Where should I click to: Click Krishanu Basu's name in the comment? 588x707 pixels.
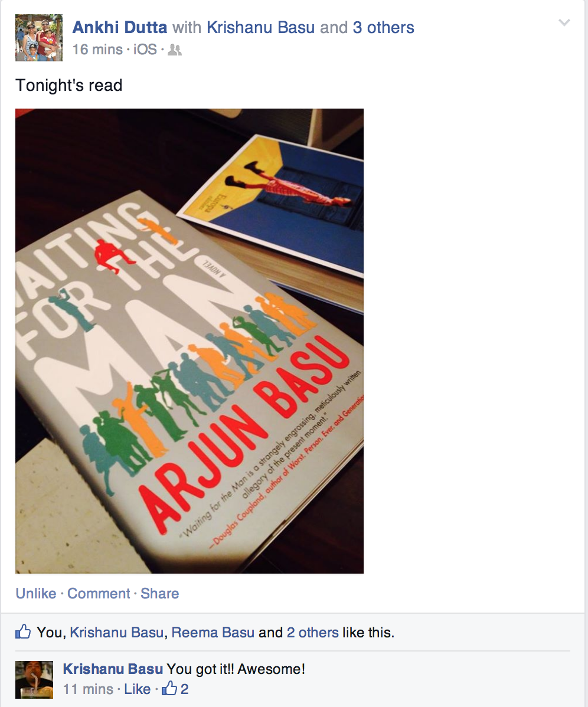pyautogui.click(x=113, y=669)
